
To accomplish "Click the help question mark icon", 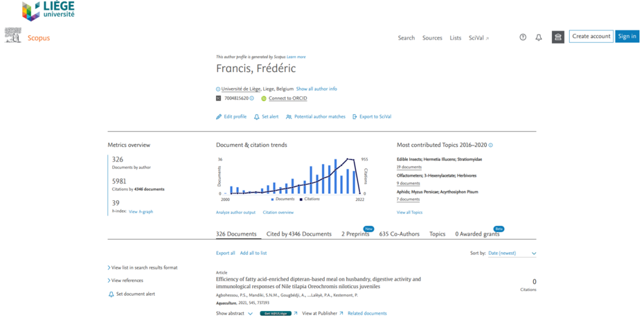I will 523,37.
